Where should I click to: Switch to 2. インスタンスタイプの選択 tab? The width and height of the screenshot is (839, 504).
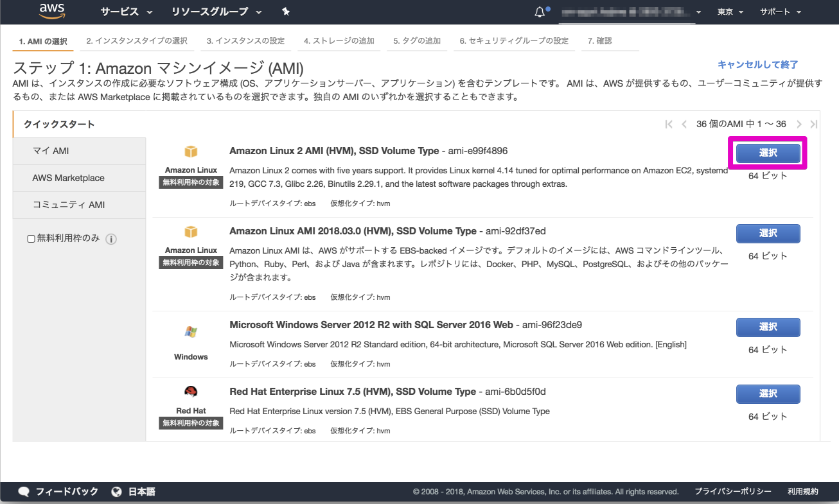137,41
